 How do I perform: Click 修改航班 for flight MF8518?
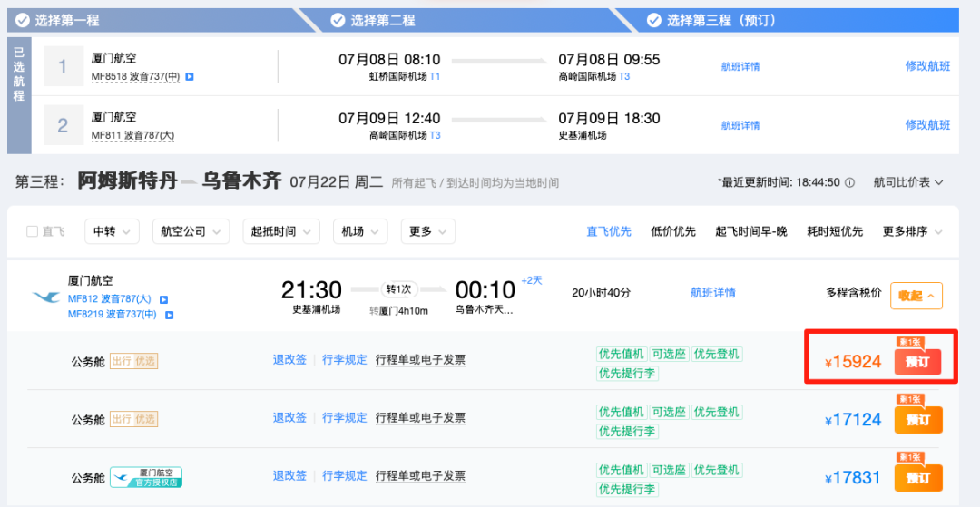point(927,66)
